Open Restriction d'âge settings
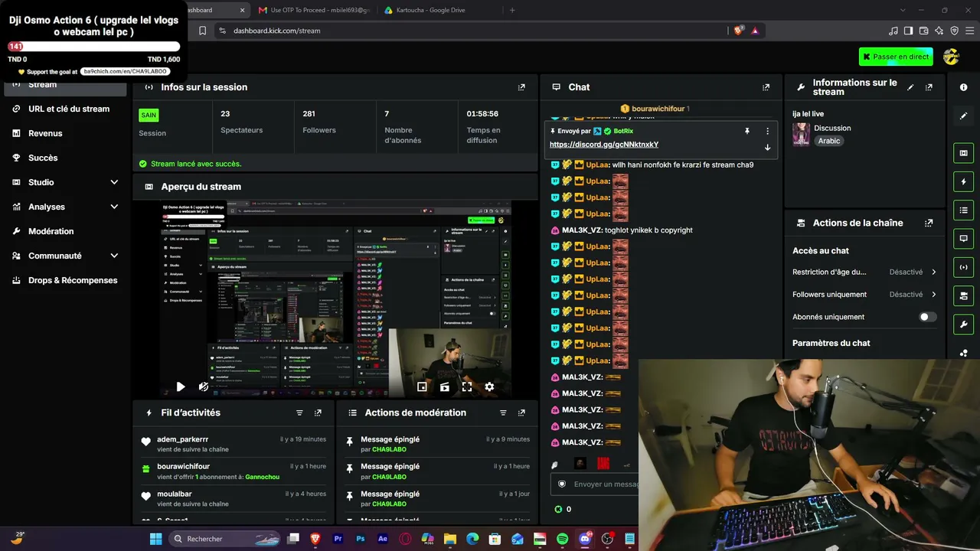 coord(864,272)
